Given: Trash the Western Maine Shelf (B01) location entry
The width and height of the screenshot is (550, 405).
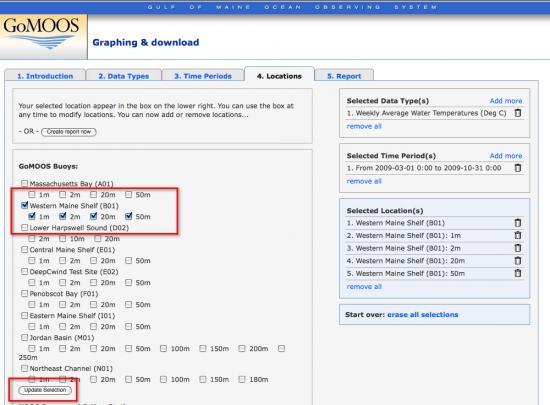Looking at the screenshot, I should [x=518, y=223].
